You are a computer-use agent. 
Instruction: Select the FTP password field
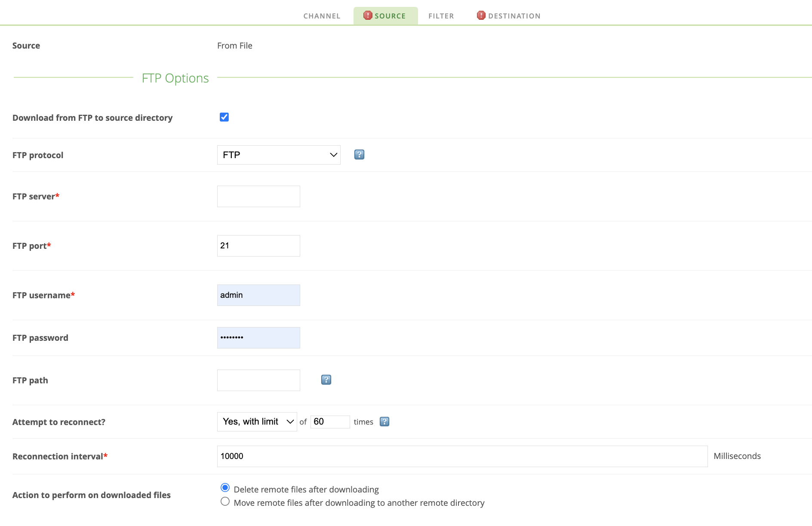258,338
